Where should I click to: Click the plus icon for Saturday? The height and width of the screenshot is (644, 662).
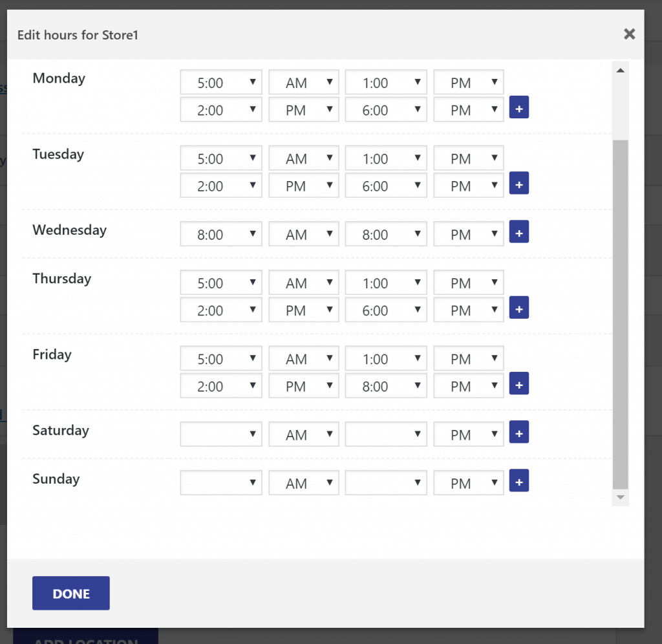click(x=519, y=432)
